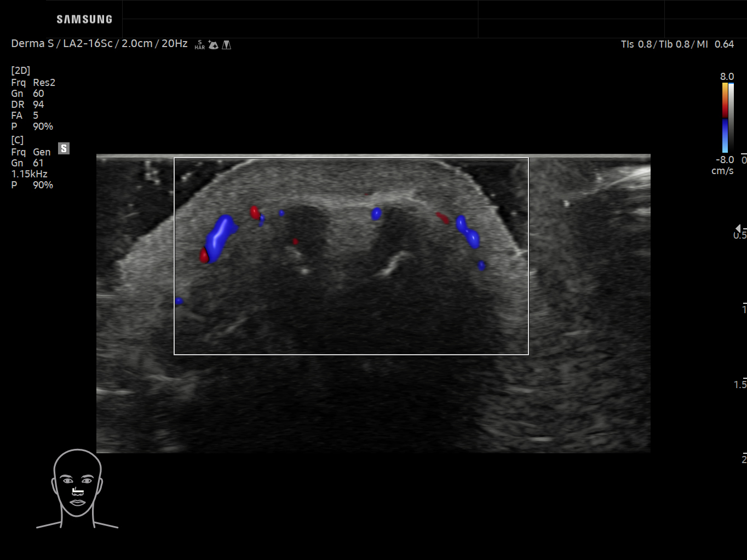Click the SAMSUNG logo

pyautogui.click(x=84, y=20)
